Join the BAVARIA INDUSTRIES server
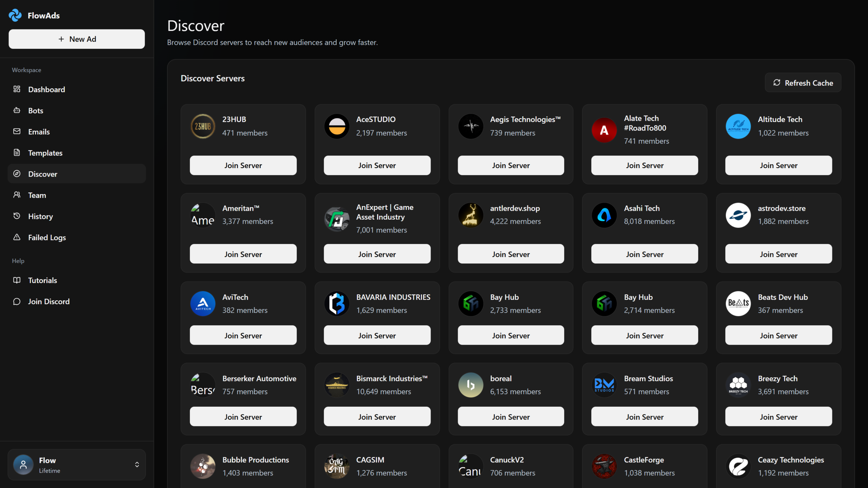Screen dimensions: 868x488 point(377,335)
